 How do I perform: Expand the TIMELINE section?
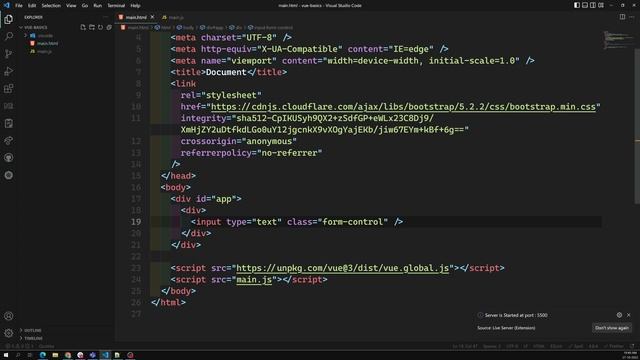(33, 338)
